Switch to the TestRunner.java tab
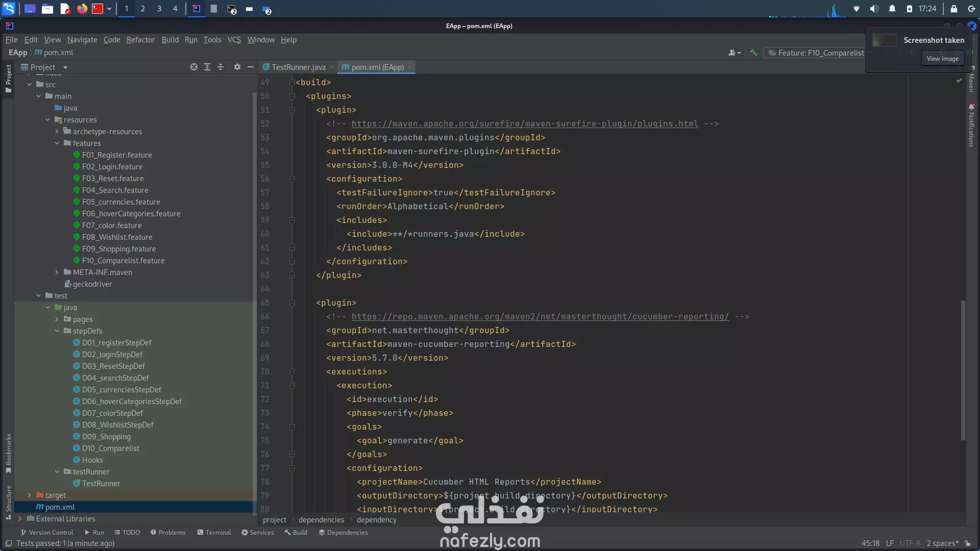980x551 pixels. [298, 67]
